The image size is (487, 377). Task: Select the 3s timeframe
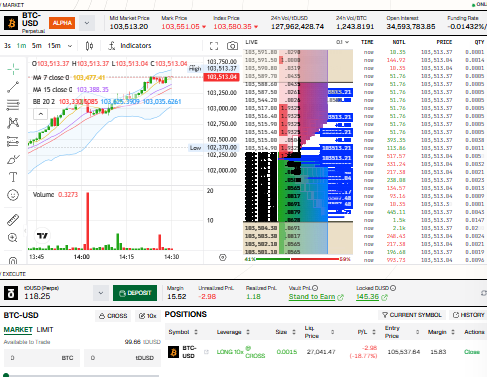tap(7, 46)
